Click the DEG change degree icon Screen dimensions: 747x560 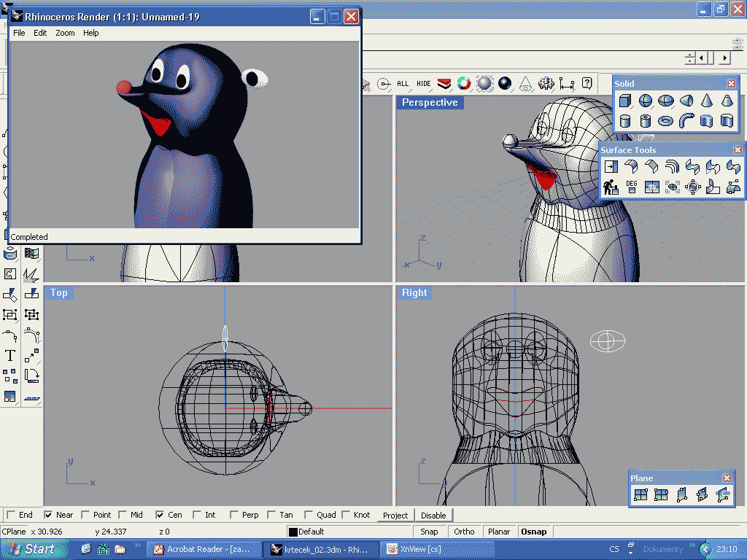coord(632,187)
